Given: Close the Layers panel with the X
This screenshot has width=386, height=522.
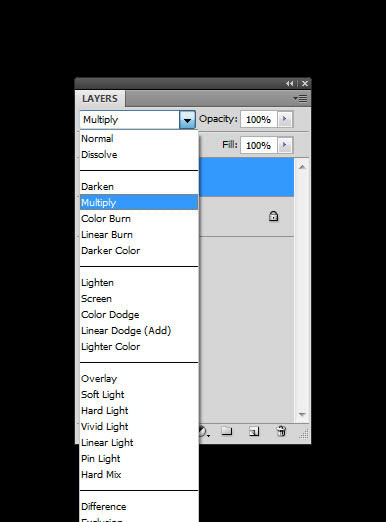Looking at the screenshot, I should pyautogui.click(x=305, y=84).
